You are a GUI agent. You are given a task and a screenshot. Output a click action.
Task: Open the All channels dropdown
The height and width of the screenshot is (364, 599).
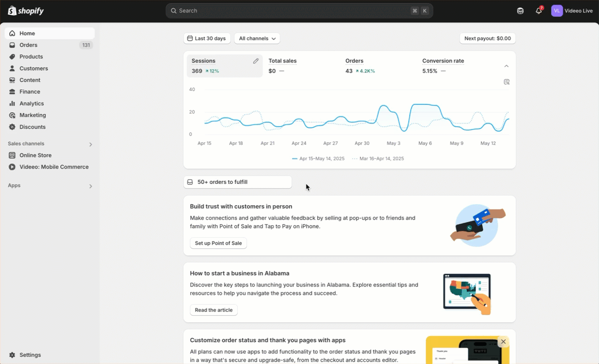pyautogui.click(x=257, y=39)
